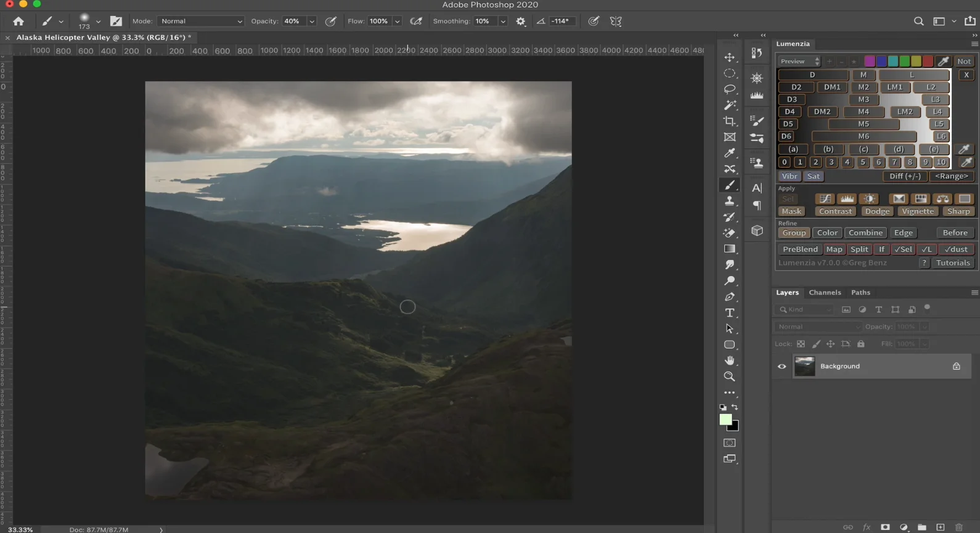Image resolution: width=980 pixels, height=533 pixels.
Task: Select the Lasso tool
Action: coord(730,89)
